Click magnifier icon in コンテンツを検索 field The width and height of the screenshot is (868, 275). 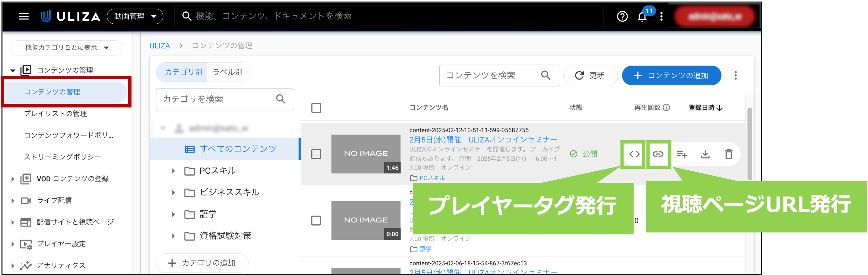pyautogui.click(x=545, y=75)
